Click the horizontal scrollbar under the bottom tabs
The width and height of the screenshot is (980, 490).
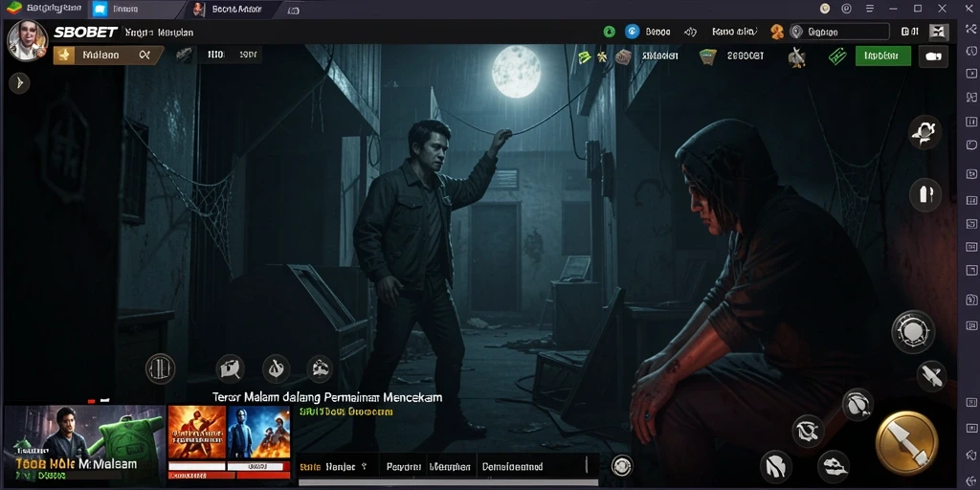(x=448, y=482)
